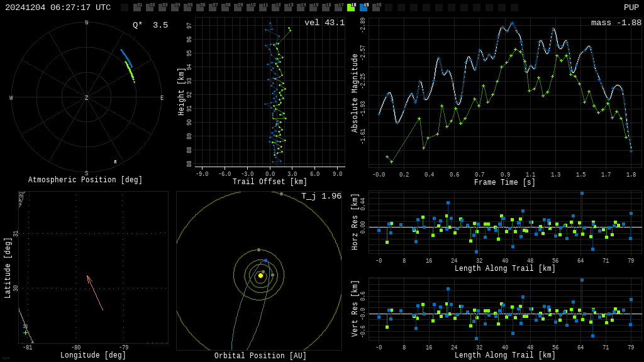Click the T_j 1.96 readout
Viewport: 644px width, 362px height.
coord(321,196)
